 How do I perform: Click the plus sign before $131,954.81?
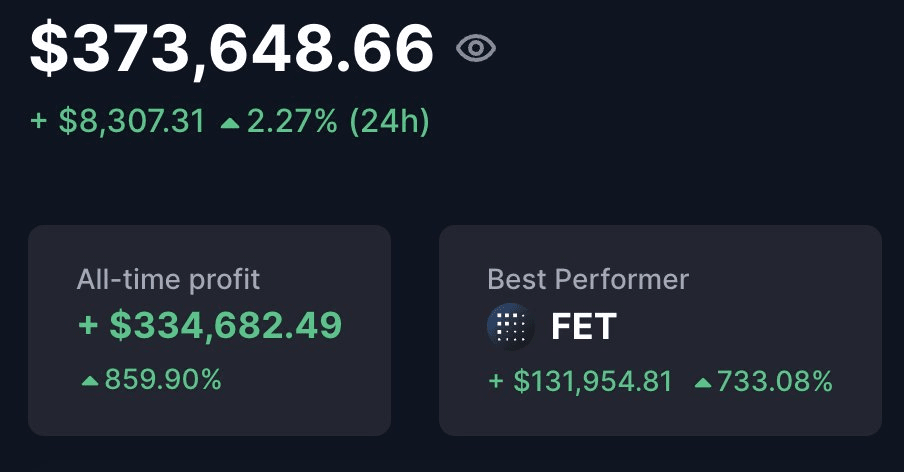tap(496, 382)
